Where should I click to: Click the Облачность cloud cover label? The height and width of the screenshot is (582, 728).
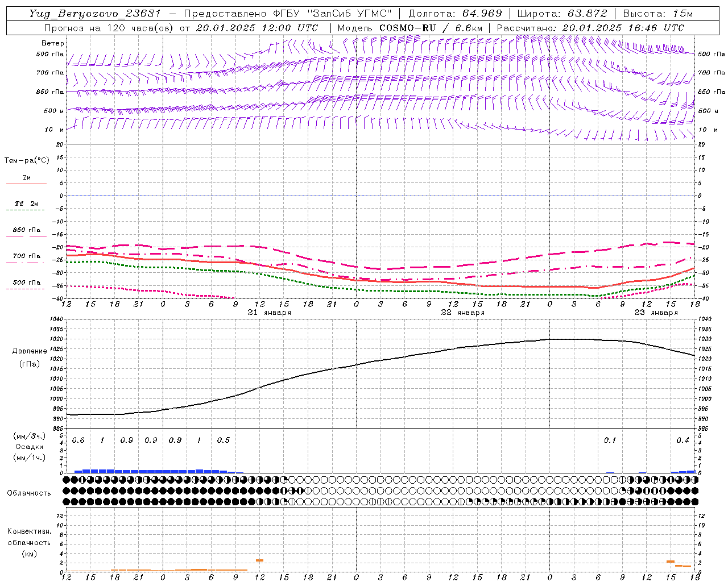pos(29,493)
